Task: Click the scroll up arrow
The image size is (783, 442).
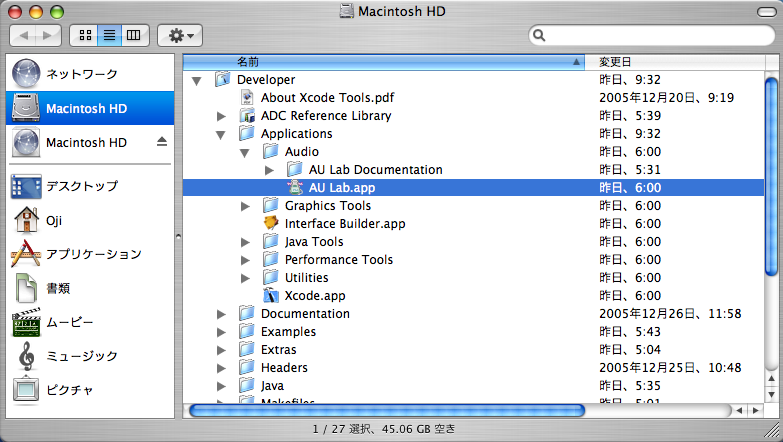Action: point(772,380)
